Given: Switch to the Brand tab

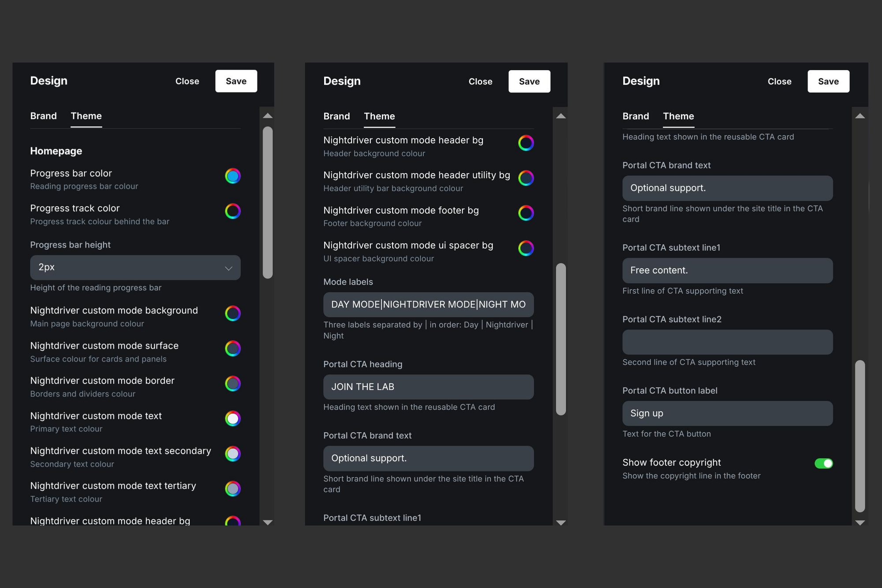Looking at the screenshot, I should pyautogui.click(x=43, y=116).
